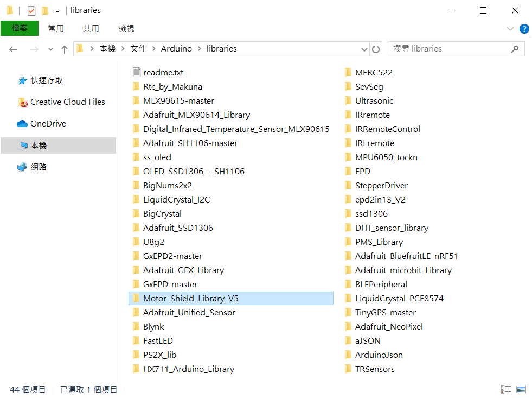
Task: Select the readme.txt file icon
Action: coord(137,72)
